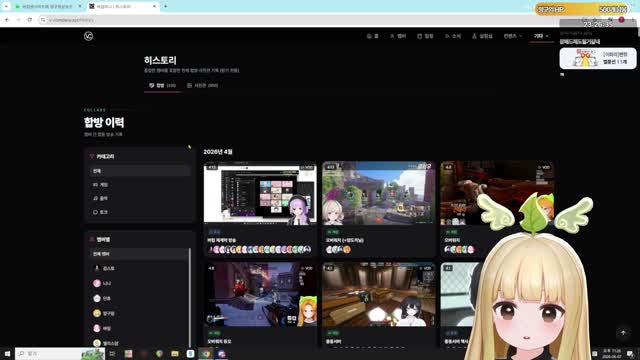
Task: Filter by the 음악 music category
Action: coord(140,198)
